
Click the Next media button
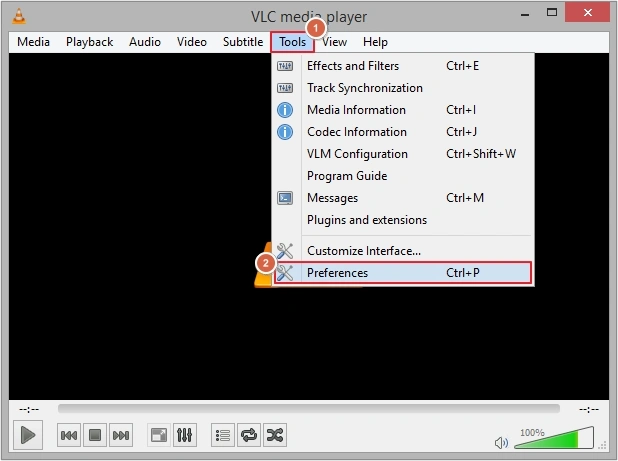coord(121,435)
